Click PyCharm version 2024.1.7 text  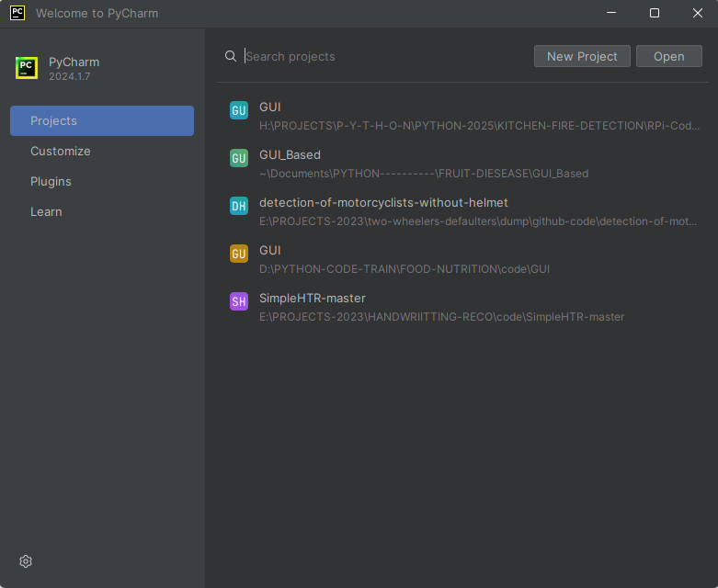coord(70,76)
